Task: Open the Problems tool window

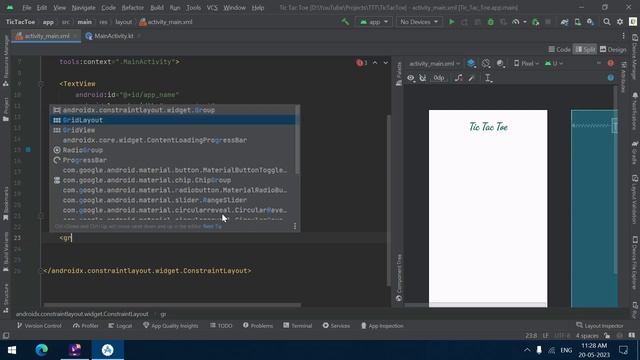Action: [258, 326]
